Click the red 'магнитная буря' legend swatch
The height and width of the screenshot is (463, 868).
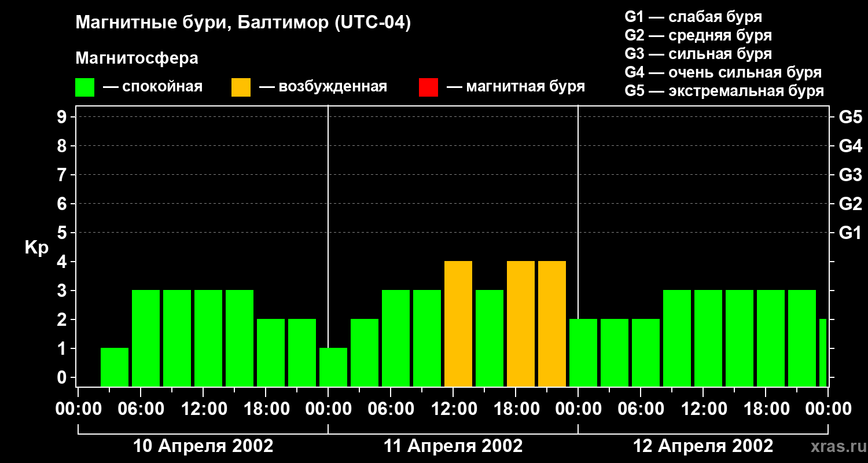(x=428, y=87)
